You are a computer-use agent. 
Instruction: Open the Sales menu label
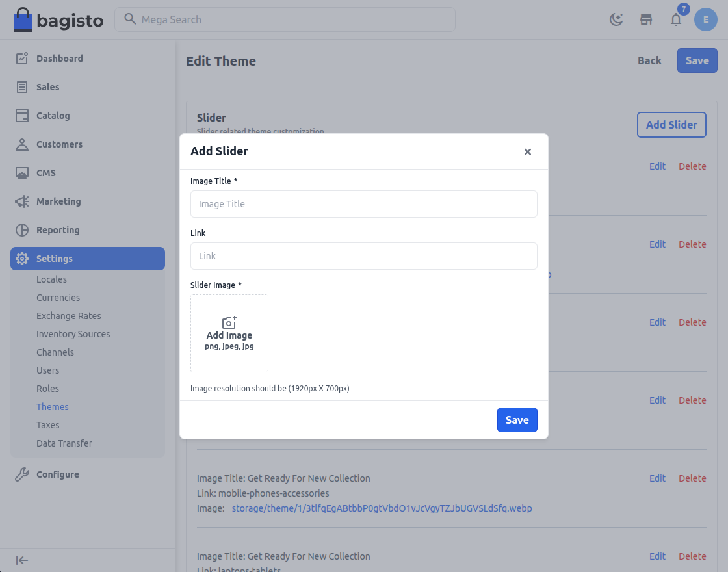click(x=48, y=87)
